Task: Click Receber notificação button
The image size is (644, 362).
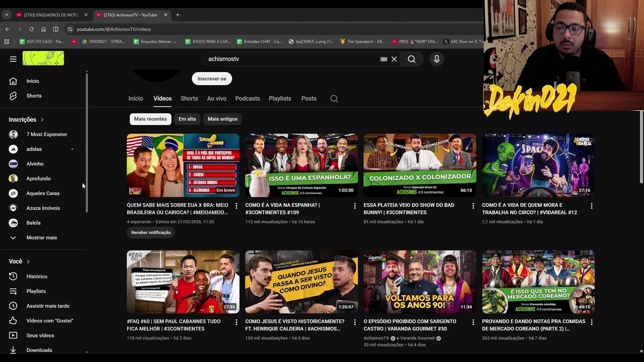Action: click(151, 232)
